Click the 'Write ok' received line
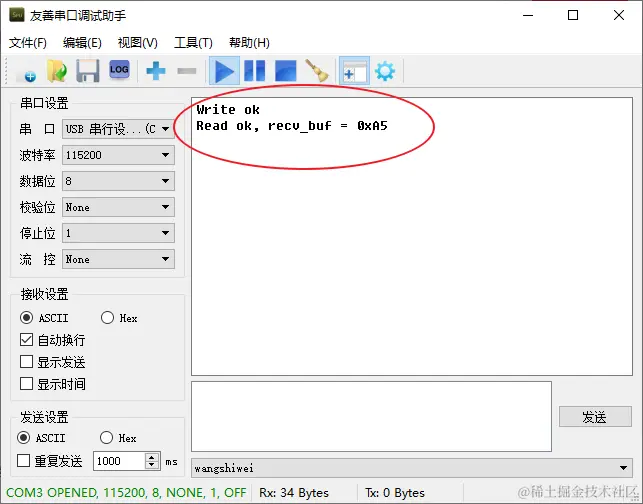This screenshot has width=643, height=504. click(228, 109)
